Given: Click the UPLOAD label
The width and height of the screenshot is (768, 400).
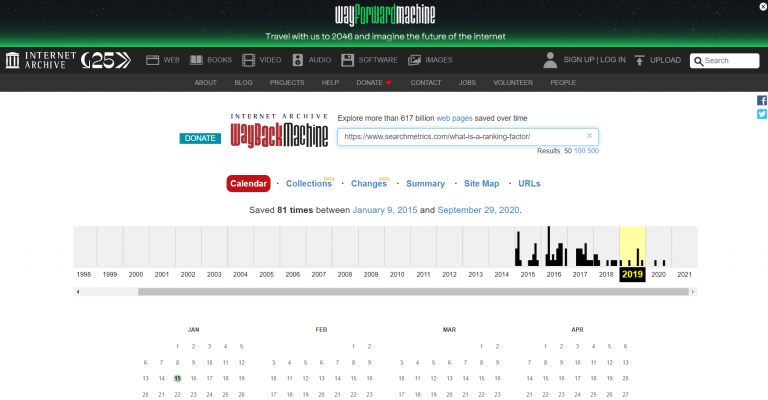Looking at the screenshot, I should tap(665, 60).
